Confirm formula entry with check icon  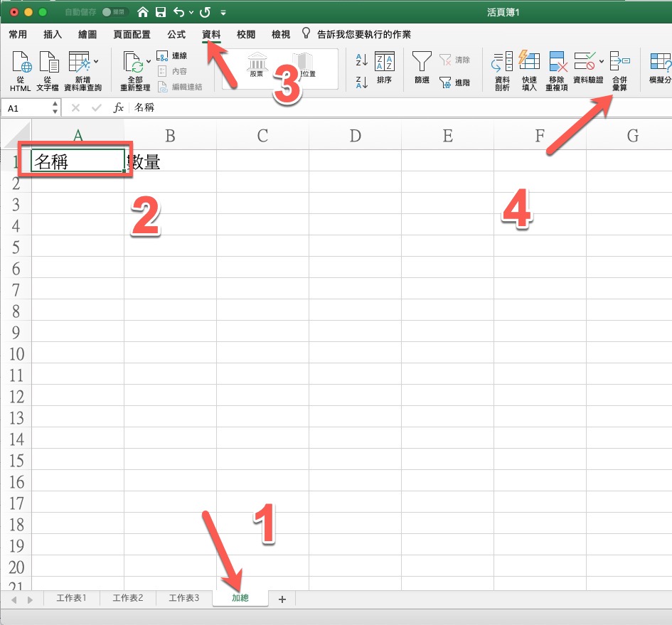[97, 108]
